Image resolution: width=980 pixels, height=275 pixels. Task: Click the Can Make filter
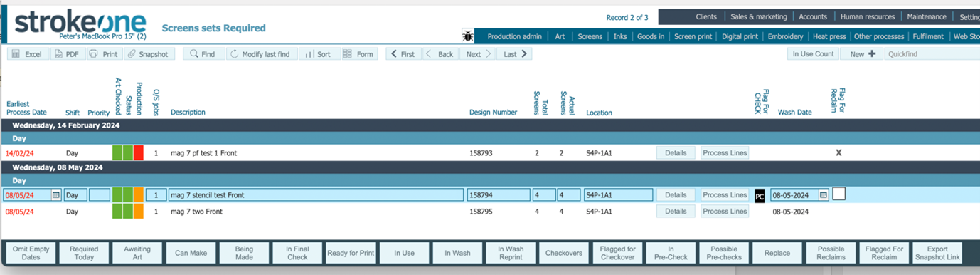191,253
